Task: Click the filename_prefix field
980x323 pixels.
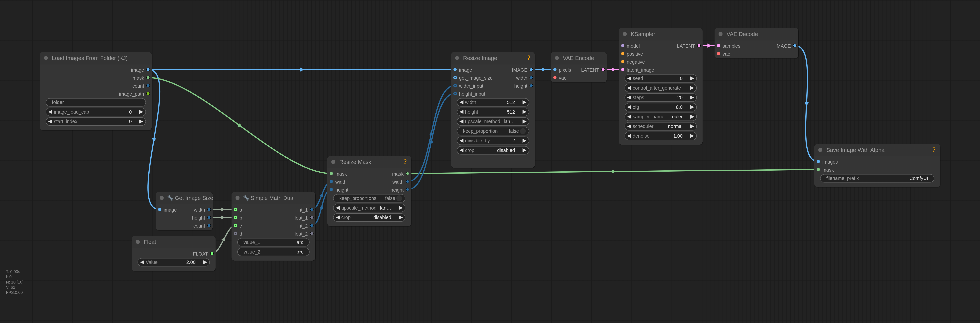Action: 877,178
